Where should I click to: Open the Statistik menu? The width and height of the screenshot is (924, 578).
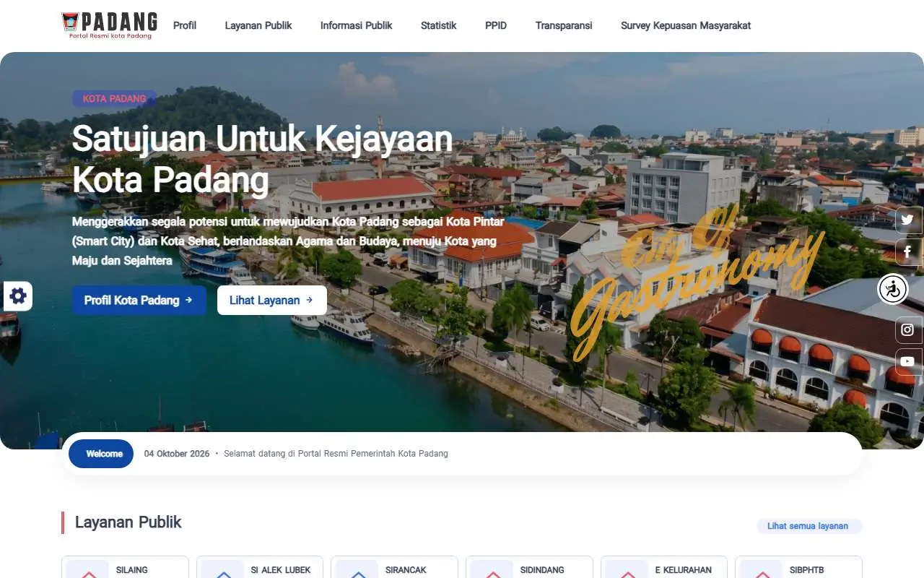point(439,25)
